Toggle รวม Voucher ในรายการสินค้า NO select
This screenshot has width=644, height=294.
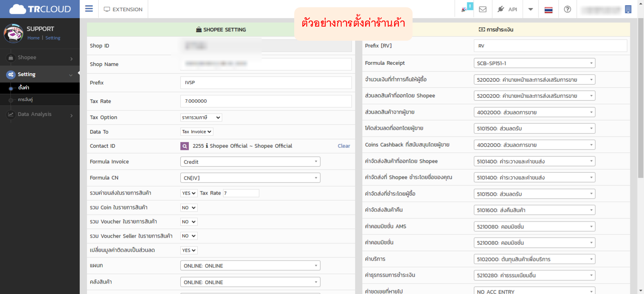click(x=189, y=222)
